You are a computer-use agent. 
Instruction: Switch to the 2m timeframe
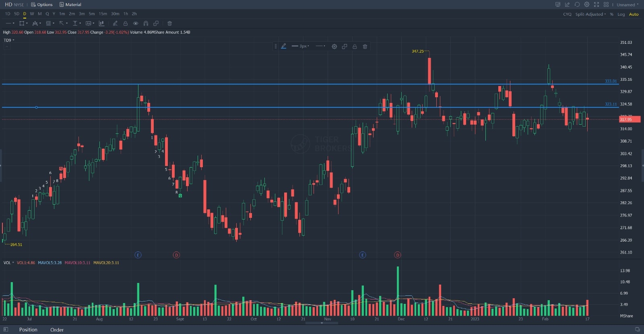click(x=72, y=14)
